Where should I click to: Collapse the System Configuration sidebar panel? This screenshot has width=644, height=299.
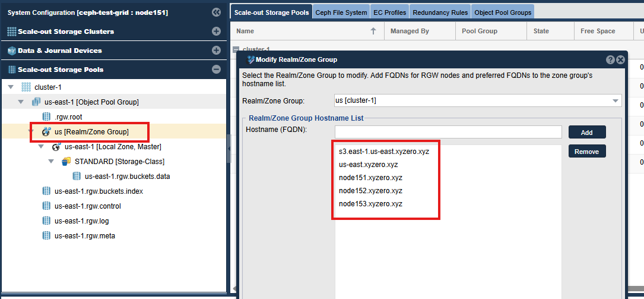pyautogui.click(x=217, y=12)
